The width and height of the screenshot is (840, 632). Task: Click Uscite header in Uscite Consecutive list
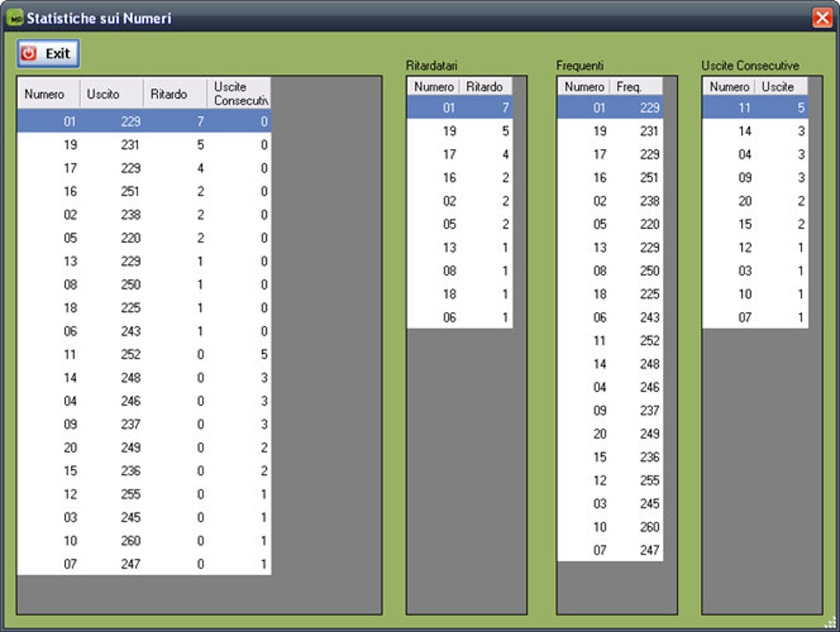click(782, 86)
